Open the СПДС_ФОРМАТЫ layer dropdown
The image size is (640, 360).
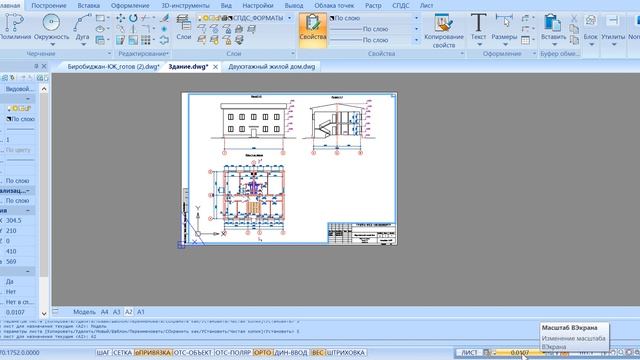click(289, 18)
